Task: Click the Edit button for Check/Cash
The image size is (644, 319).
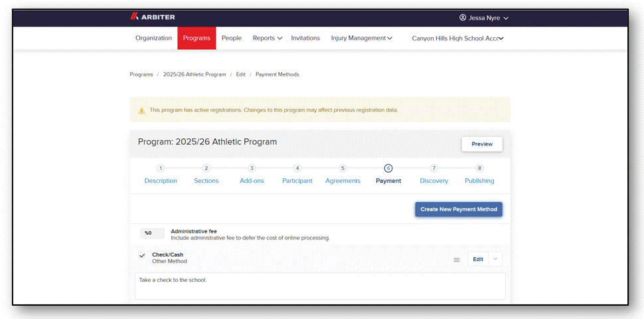Action: coord(478,259)
